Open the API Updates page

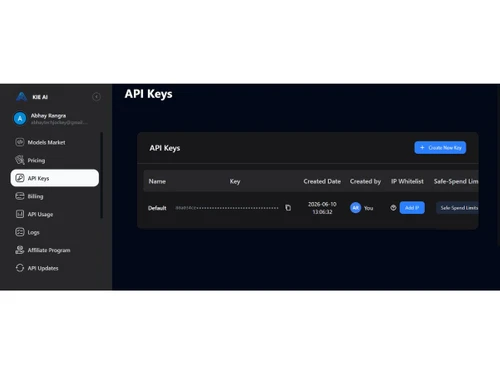(55, 268)
